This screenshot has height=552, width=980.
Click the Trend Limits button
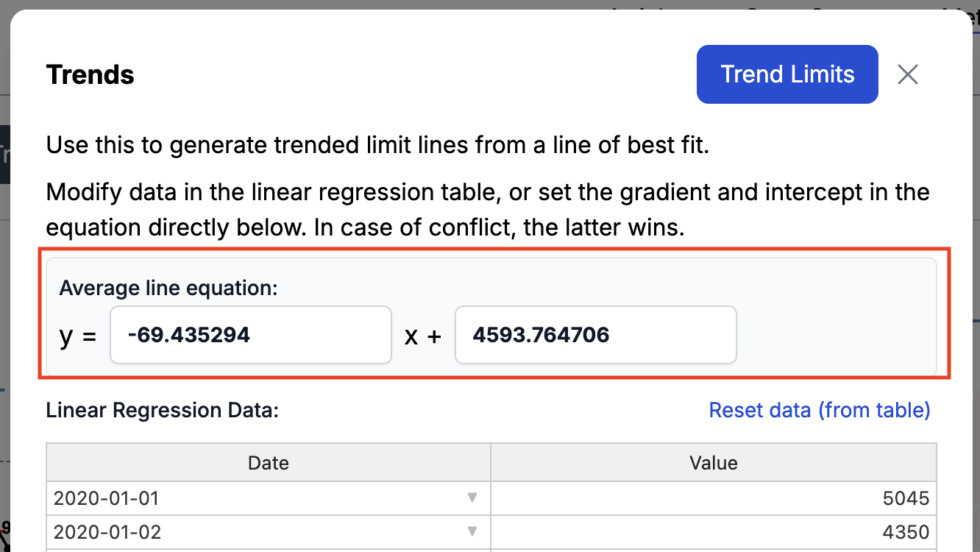(x=787, y=74)
